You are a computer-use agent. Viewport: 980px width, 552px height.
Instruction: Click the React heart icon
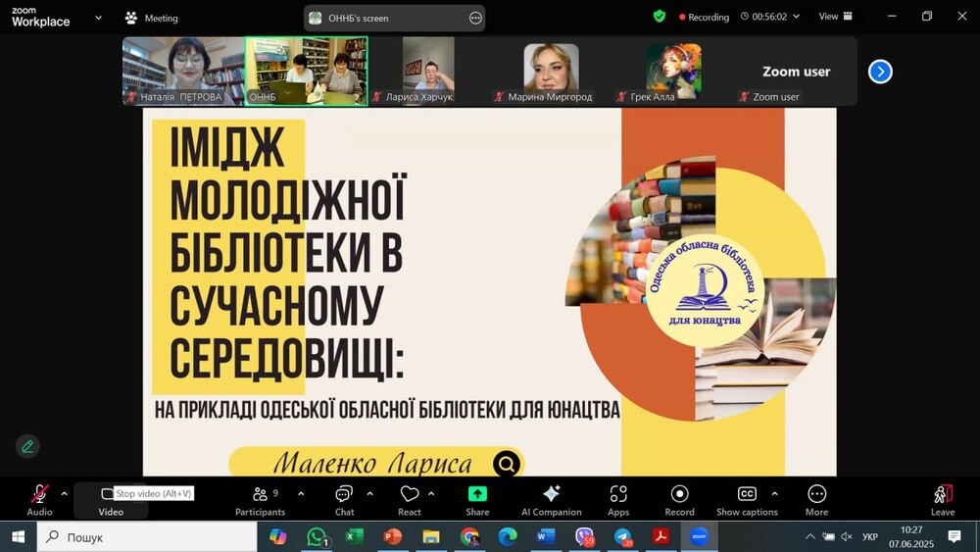tap(410, 498)
